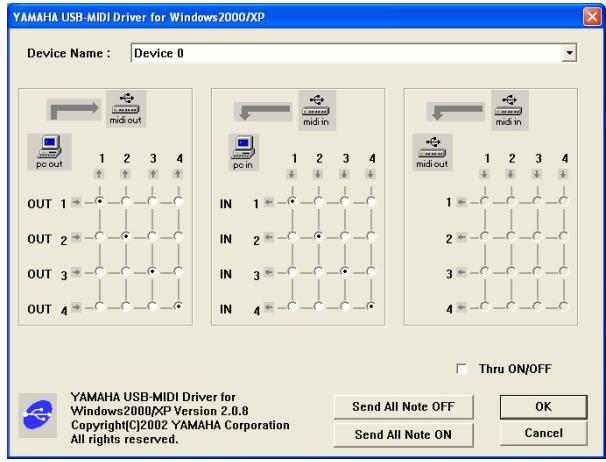Click the down arrow under column 4 in the thru panel
Screen dimensions: 606x462
[563, 174]
